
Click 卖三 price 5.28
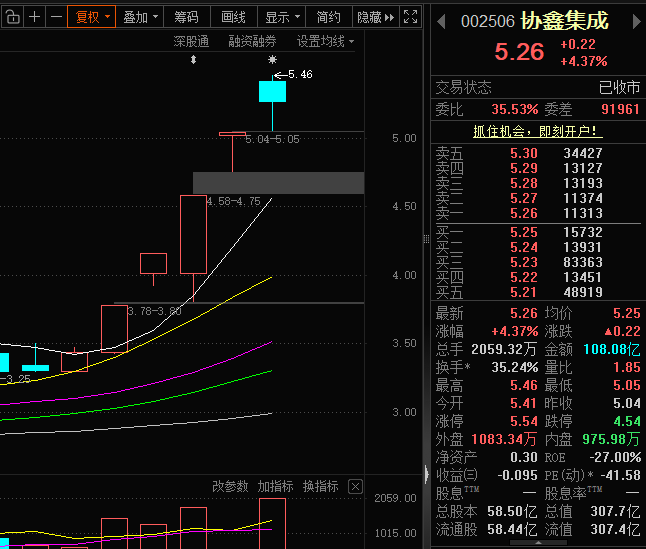click(524, 183)
